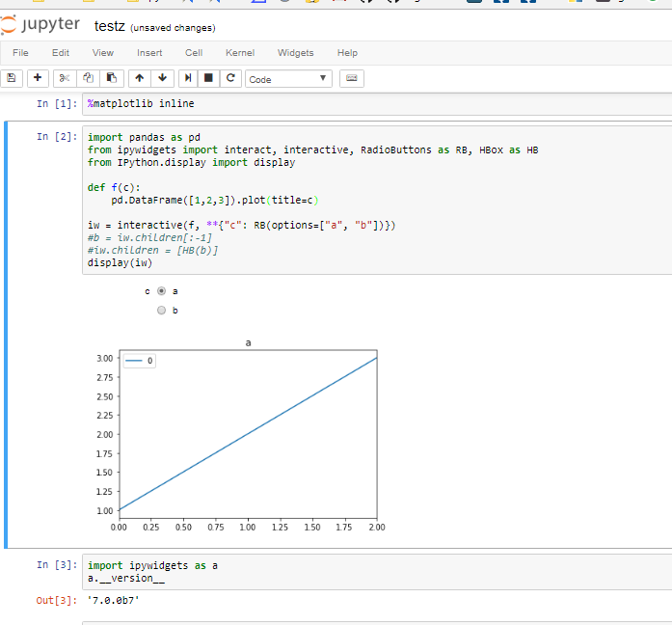Select radio button option b

(162, 310)
